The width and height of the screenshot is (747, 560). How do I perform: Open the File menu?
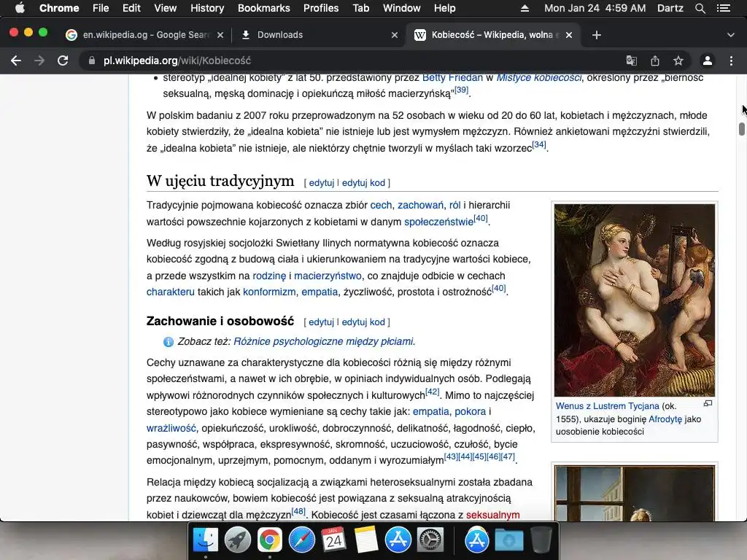click(101, 8)
